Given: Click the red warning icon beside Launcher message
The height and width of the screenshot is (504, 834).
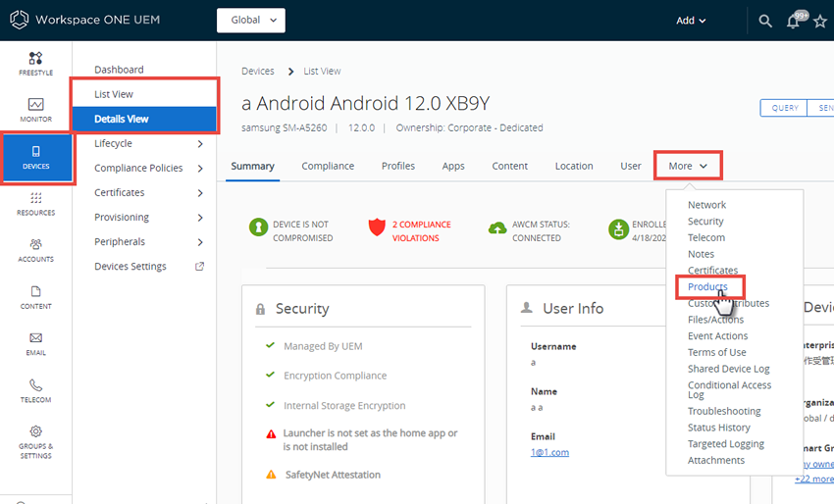Looking at the screenshot, I should tap(271, 433).
